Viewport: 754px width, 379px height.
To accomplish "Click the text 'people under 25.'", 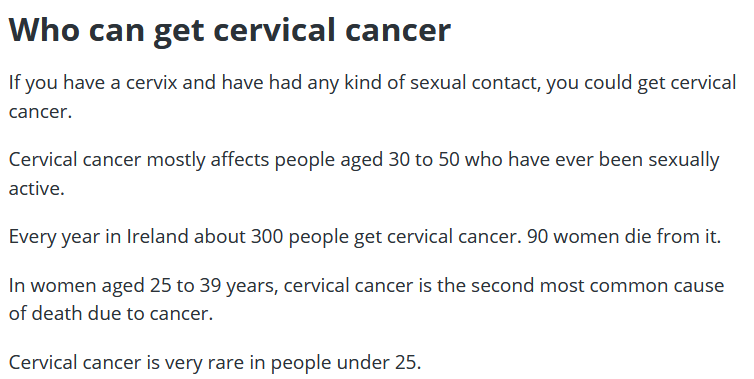I will 346,363.
